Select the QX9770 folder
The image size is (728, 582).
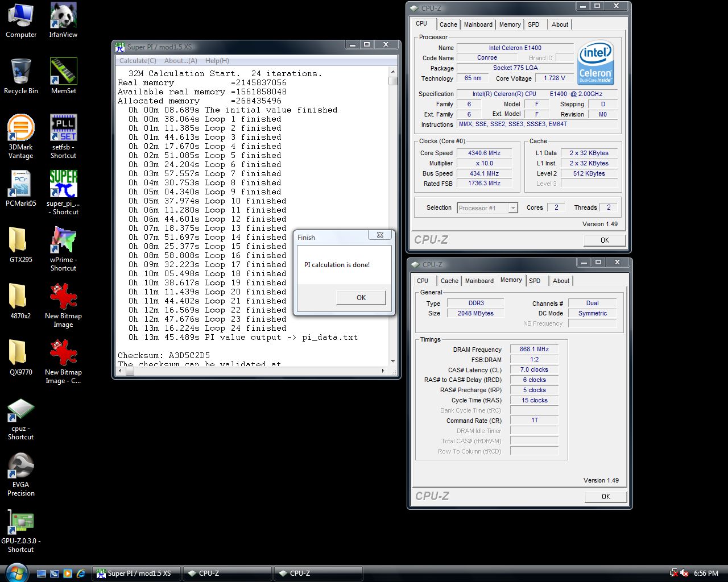[x=21, y=358]
